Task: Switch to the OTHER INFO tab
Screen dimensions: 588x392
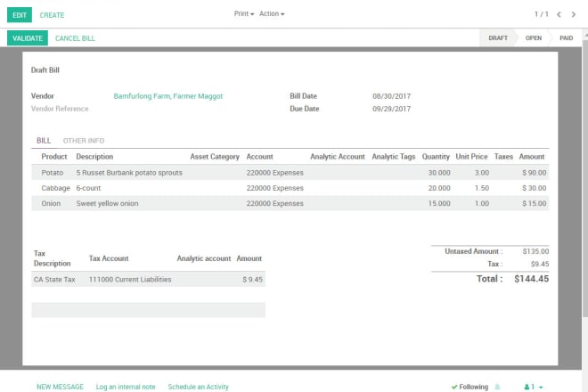Action: pos(84,141)
